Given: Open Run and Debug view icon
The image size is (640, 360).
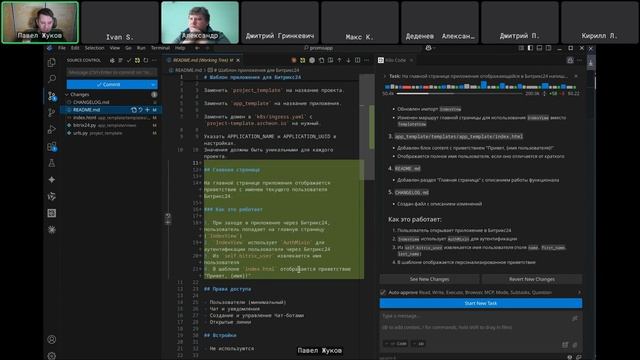Looking at the screenshot, I should (x=52, y=129).
